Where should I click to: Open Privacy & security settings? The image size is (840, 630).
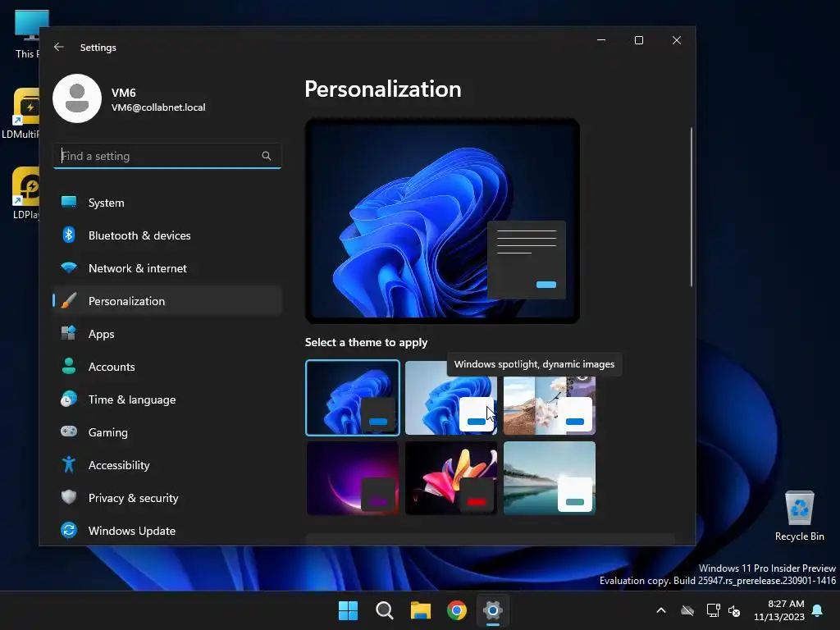[x=167, y=498]
